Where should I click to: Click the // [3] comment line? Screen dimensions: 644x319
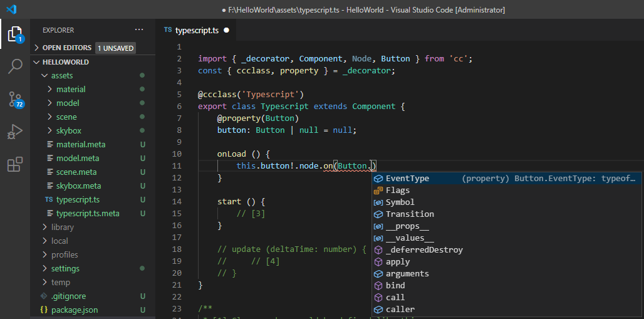tap(251, 214)
